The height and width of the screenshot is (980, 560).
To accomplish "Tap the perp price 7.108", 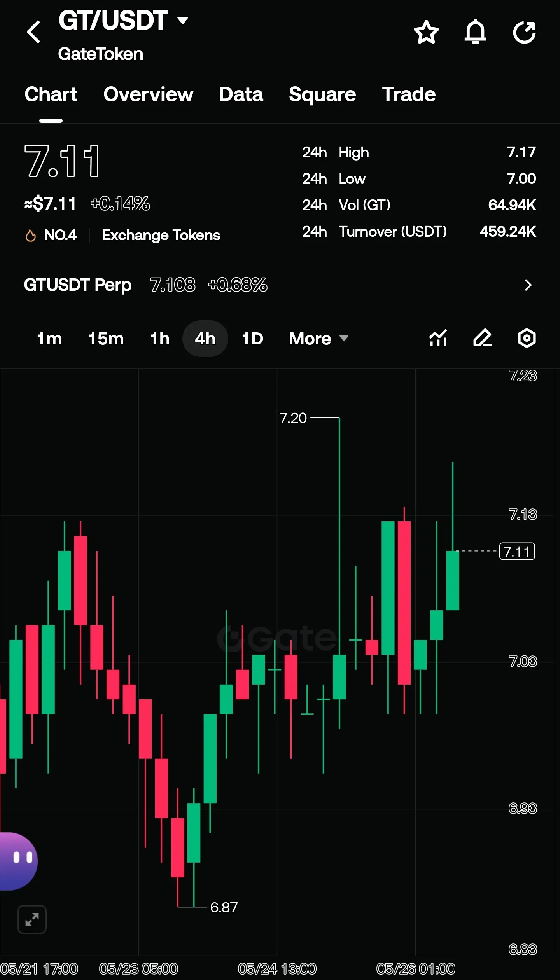I will point(173,285).
